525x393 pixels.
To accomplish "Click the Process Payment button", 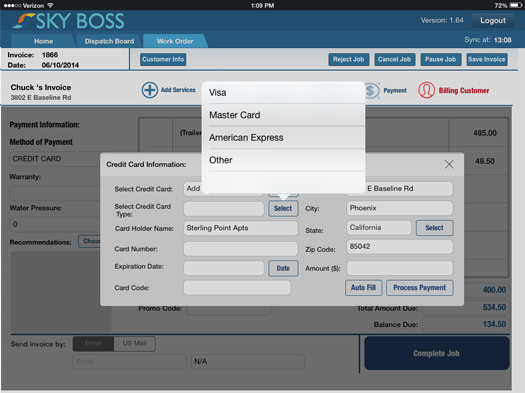I will (x=420, y=288).
